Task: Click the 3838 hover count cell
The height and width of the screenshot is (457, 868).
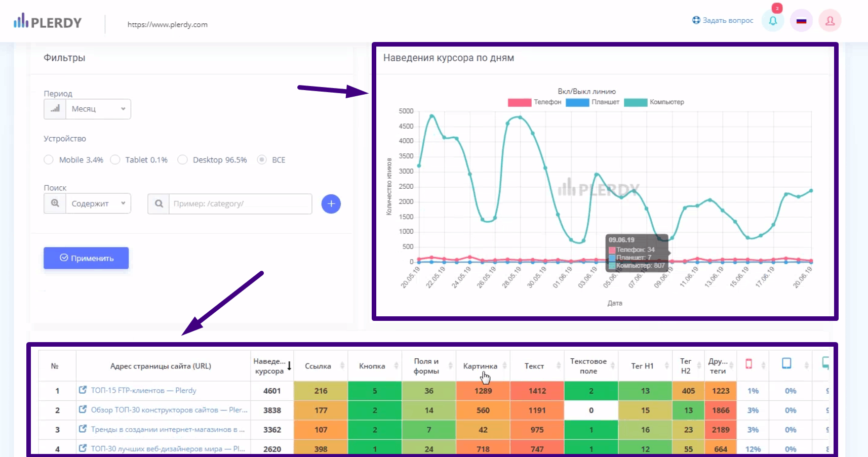Action: (x=272, y=410)
